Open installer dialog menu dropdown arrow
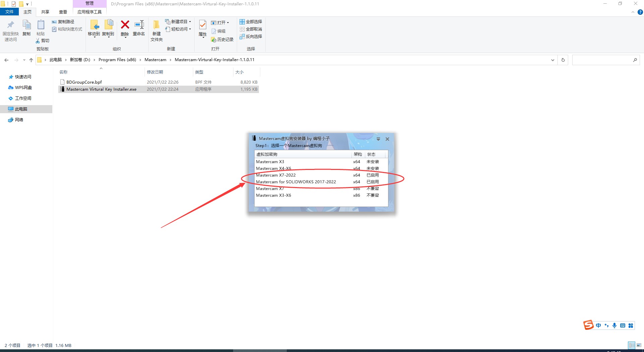The image size is (644, 352). (378, 139)
